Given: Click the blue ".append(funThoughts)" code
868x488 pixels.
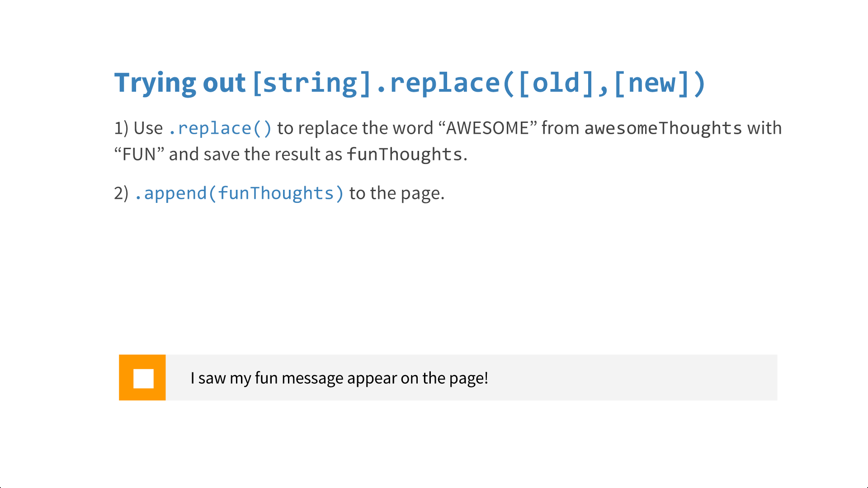Looking at the screenshot, I should (x=239, y=193).
